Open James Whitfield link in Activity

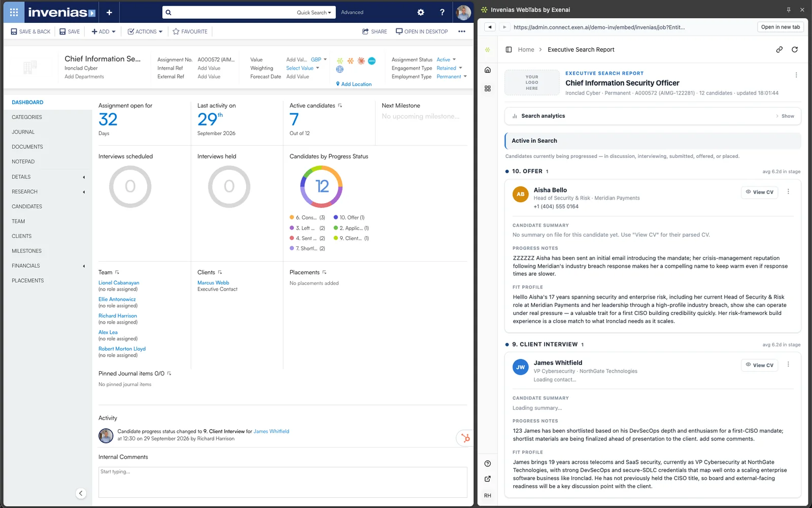pos(272,431)
